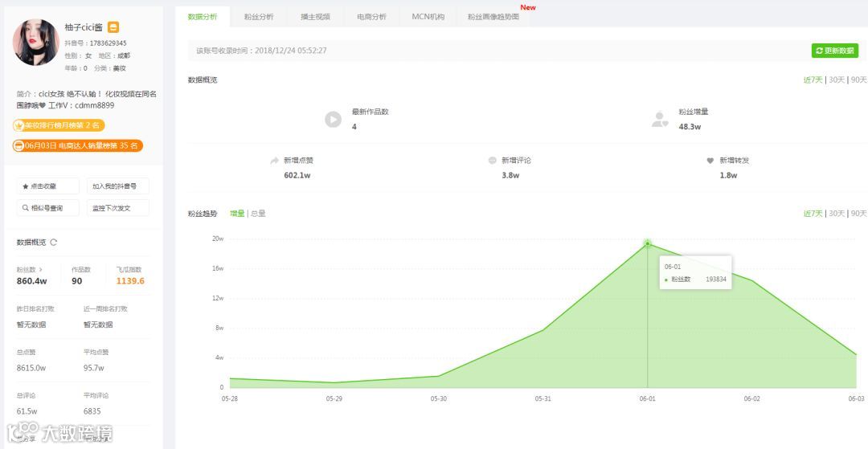Click the work contact text cdmm8899
The height and width of the screenshot is (449, 868).
click(x=95, y=105)
